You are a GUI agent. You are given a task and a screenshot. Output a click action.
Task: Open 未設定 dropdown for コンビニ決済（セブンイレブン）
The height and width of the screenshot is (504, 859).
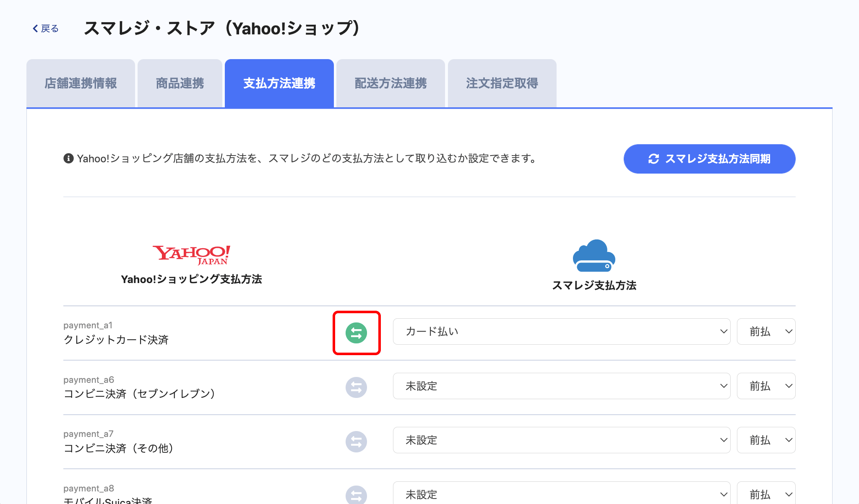pos(561,386)
